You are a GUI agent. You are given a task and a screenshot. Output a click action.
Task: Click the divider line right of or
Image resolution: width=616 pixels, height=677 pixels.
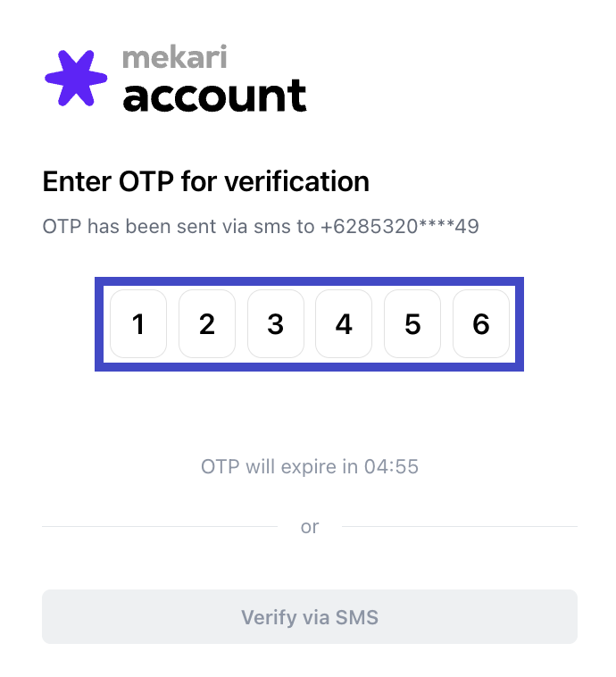coord(460,527)
